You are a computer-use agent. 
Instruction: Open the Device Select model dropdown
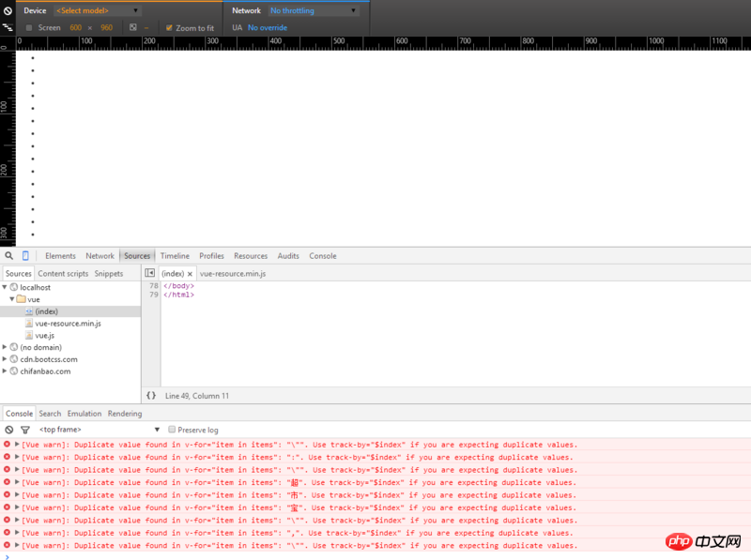(x=98, y=10)
